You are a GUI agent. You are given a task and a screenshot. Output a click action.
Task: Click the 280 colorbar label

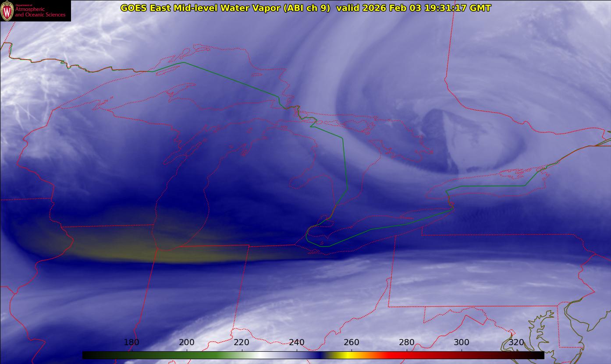[407, 343]
